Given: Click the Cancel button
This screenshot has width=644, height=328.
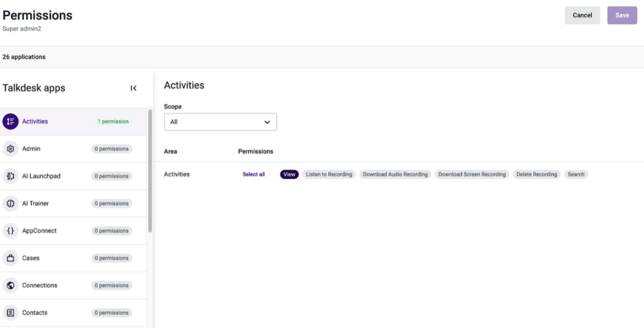Looking at the screenshot, I should [582, 15].
